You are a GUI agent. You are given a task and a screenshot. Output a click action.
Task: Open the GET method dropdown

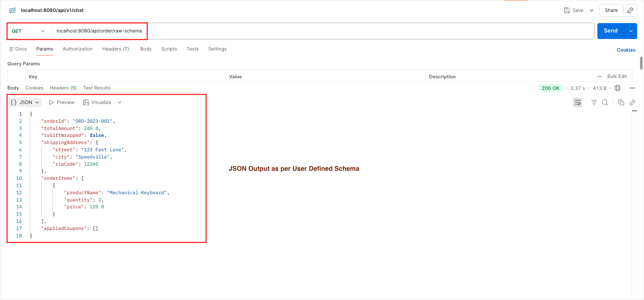click(x=28, y=31)
